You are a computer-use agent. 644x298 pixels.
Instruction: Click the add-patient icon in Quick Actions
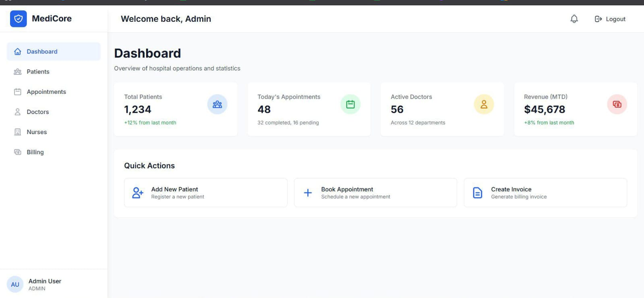click(138, 193)
